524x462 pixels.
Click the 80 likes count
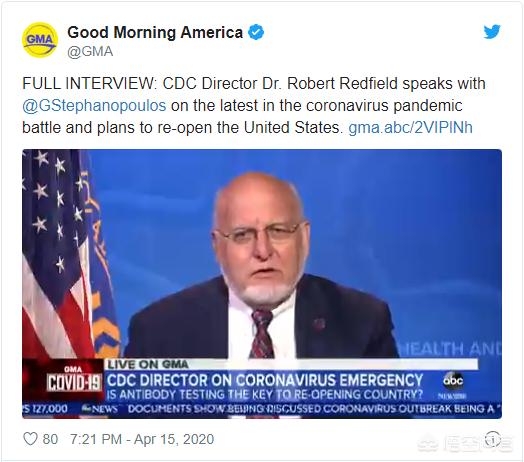pos(50,439)
